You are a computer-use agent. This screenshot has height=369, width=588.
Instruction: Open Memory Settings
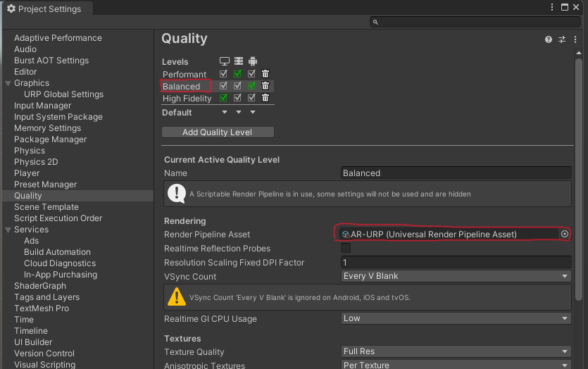[47, 128]
